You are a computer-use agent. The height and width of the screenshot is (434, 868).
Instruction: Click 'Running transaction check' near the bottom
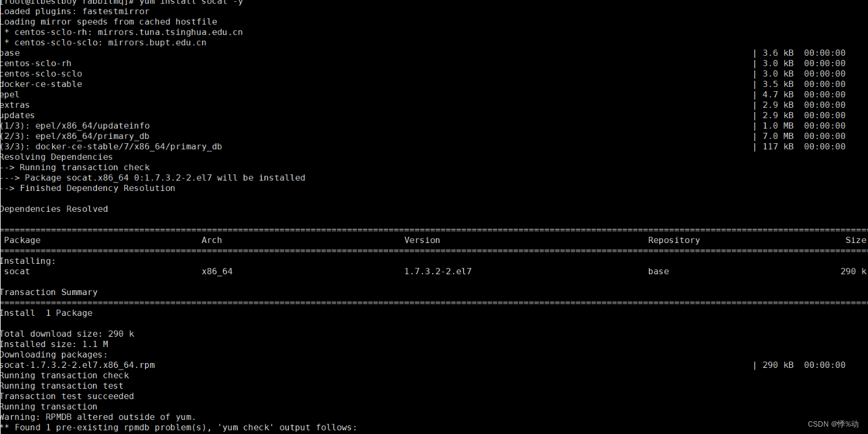tap(64, 375)
